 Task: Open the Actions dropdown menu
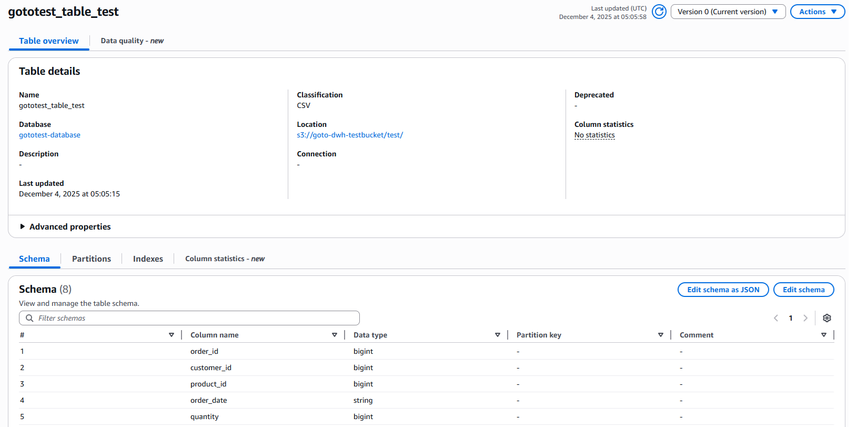(817, 12)
